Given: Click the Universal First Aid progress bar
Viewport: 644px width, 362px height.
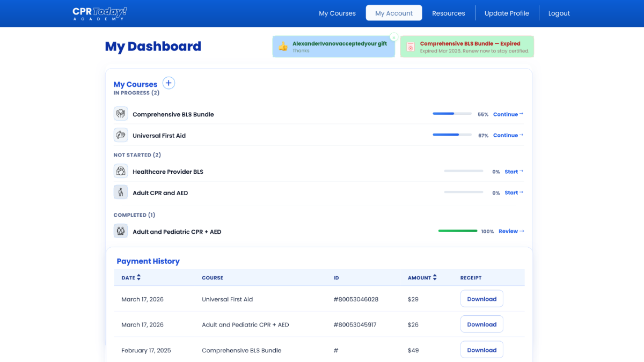Looking at the screenshot, I should point(452,135).
